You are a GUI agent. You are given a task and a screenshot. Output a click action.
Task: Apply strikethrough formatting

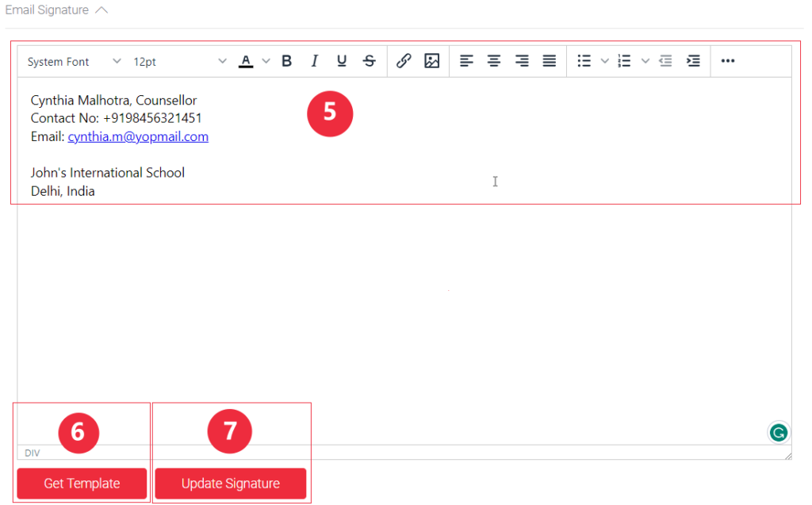coord(369,61)
